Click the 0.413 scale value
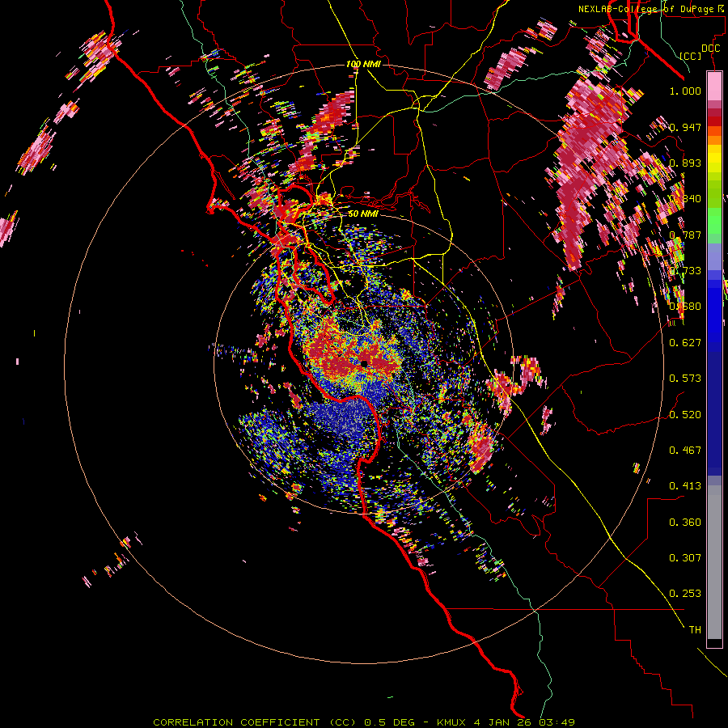This screenshot has height=728, width=728. tap(685, 486)
